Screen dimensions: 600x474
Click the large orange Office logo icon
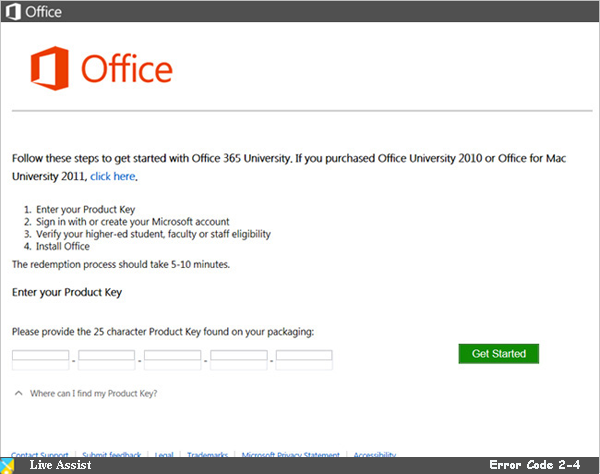[50, 68]
